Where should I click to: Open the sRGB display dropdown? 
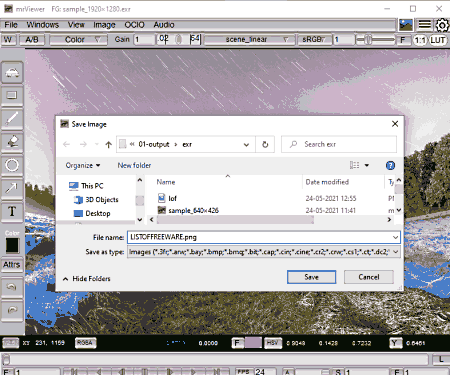click(x=314, y=40)
